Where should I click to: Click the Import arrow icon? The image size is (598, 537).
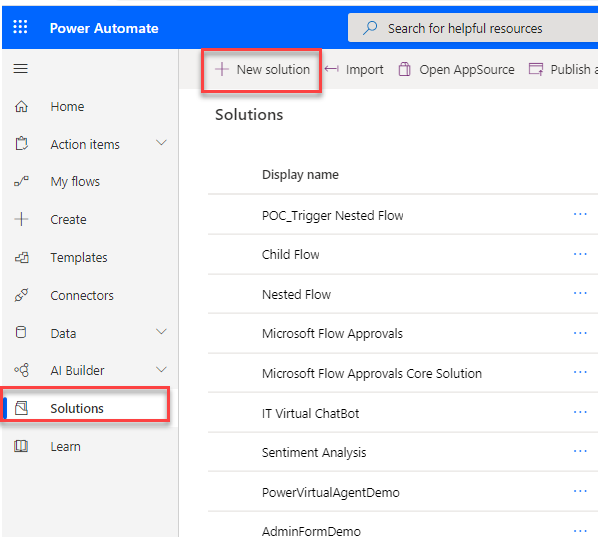(331, 69)
